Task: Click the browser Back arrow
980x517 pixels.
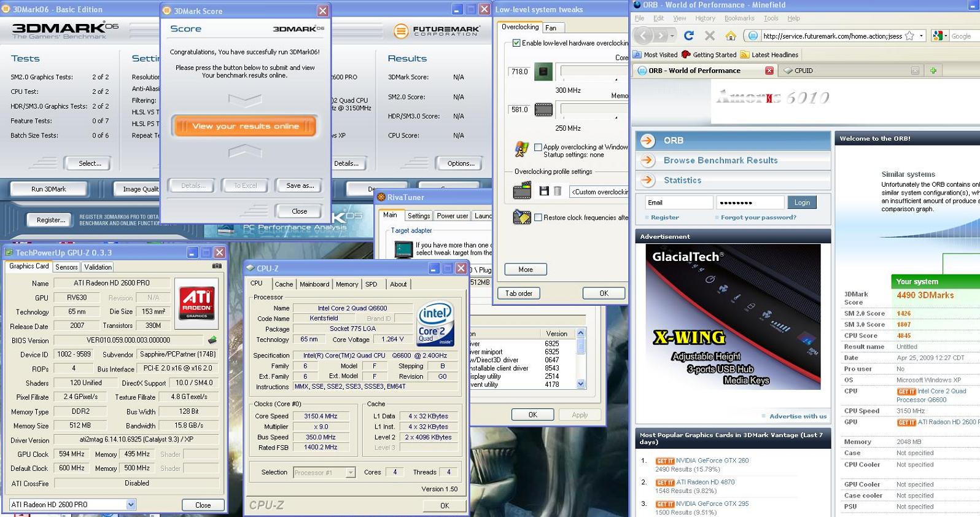Action: 642,36
